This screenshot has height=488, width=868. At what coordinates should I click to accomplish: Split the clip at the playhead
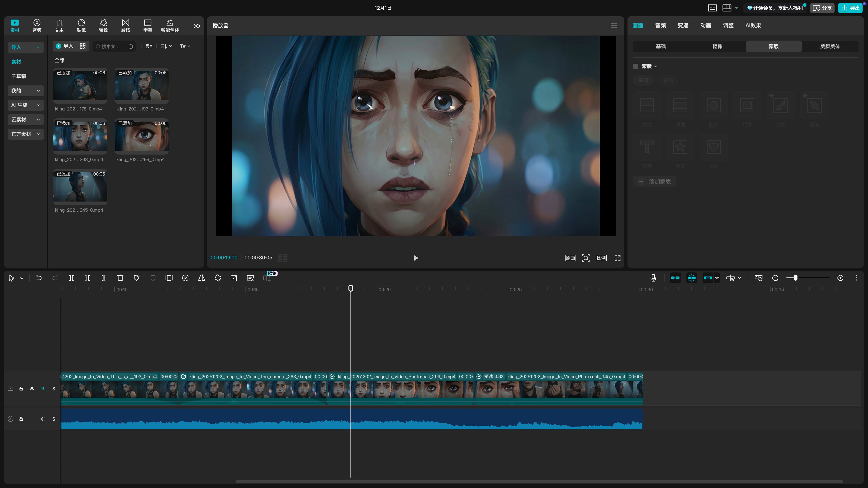71,278
